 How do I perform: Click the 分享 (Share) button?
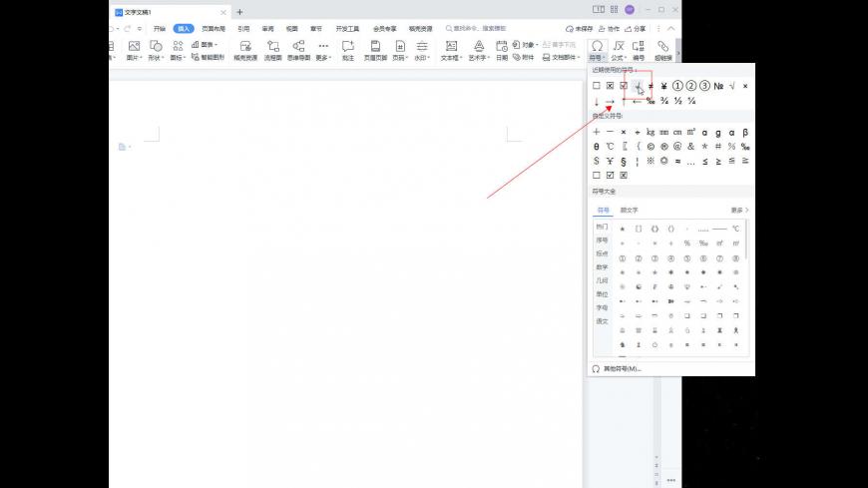tap(636, 29)
